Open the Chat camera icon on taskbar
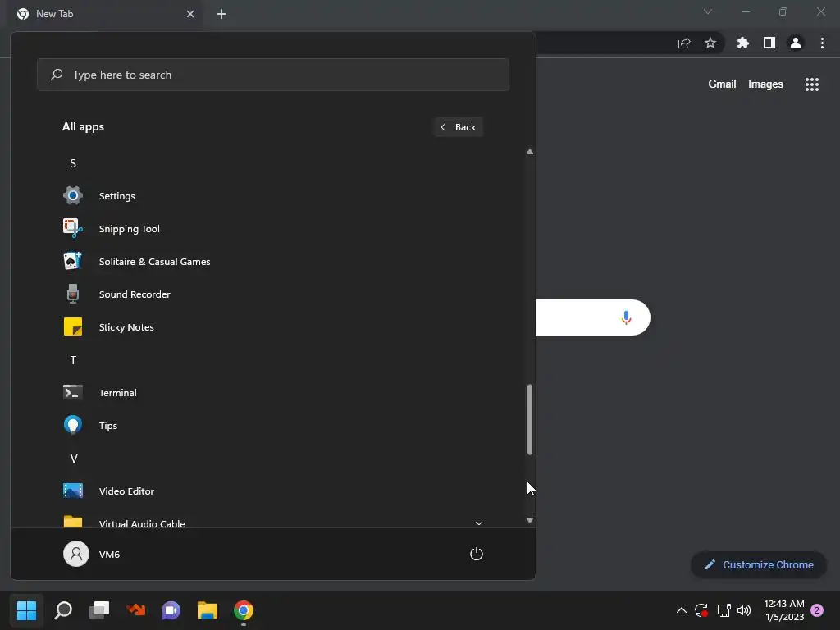Viewport: 840px width, 630px height. click(x=171, y=610)
